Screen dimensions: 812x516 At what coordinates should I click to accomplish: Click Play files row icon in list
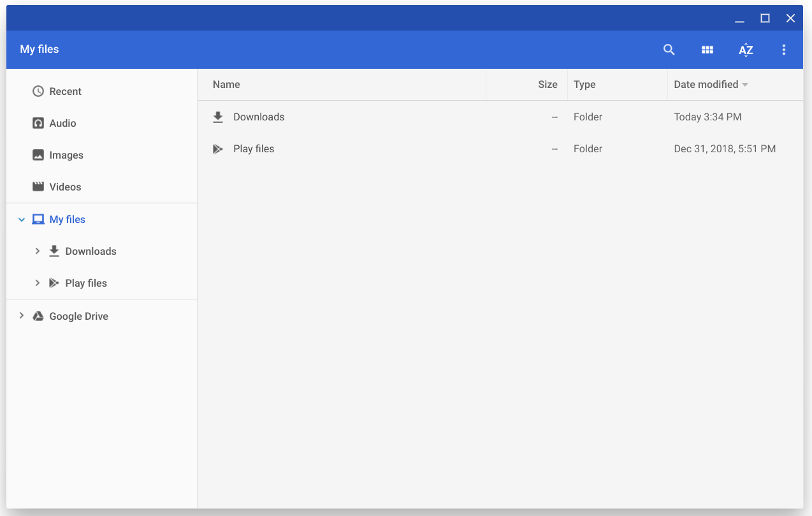pyautogui.click(x=218, y=149)
